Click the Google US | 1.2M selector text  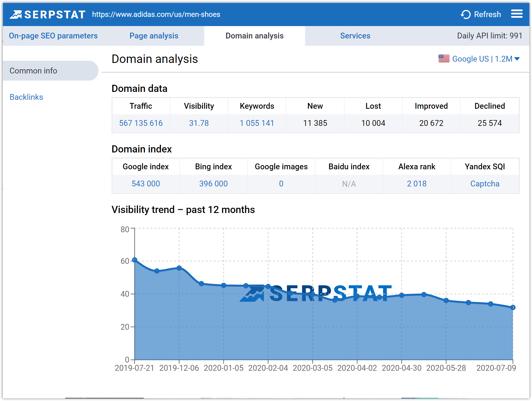click(x=482, y=59)
